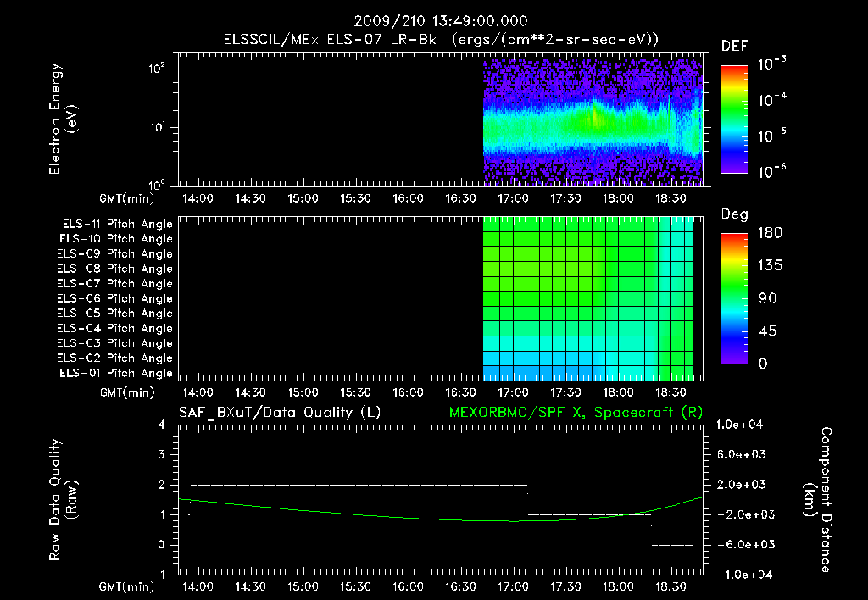Viewport: 868px width, 600px height.
Task: Click the Deg colorbar label
Action: [735, 214]
